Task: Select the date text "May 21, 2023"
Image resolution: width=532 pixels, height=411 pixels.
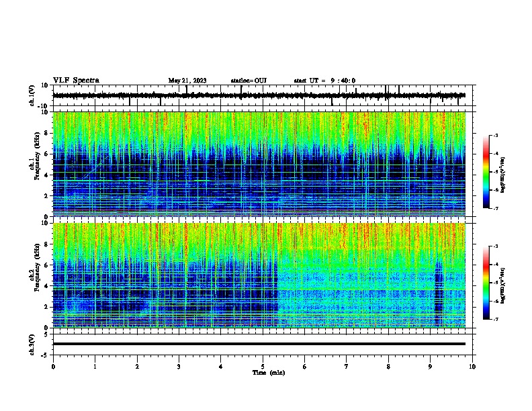Action: (187, 81)
